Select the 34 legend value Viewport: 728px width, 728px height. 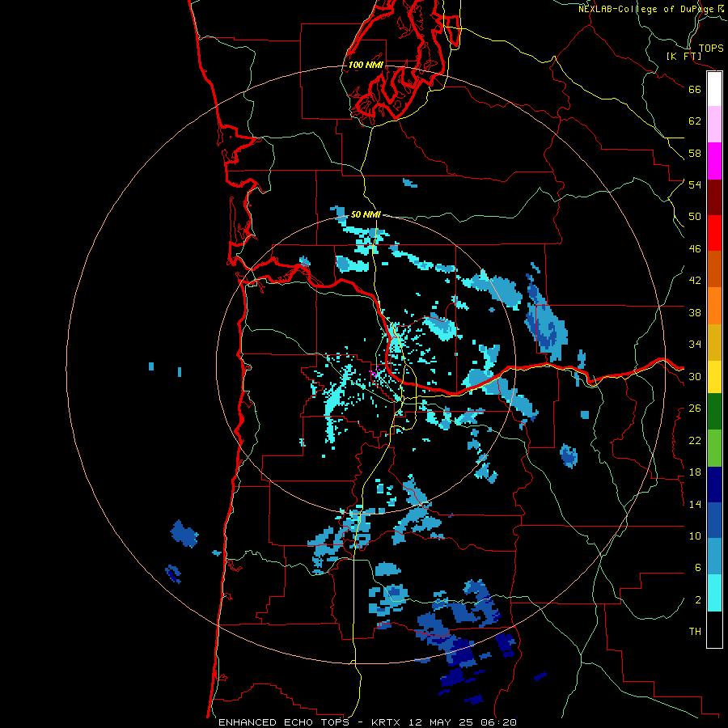tap(695, 345)
